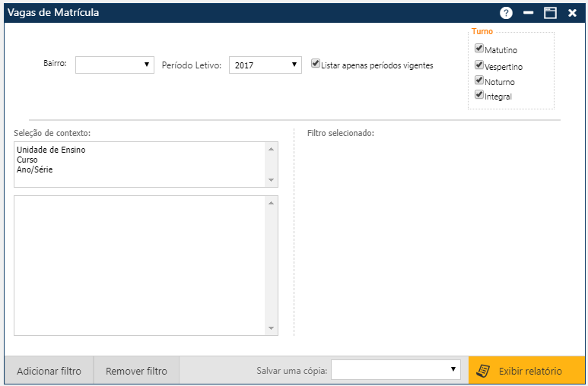The height and width of the screenshot is (386, 588).
Task: Disable the Noturno shift checkbox
Action: pos(479,80)
